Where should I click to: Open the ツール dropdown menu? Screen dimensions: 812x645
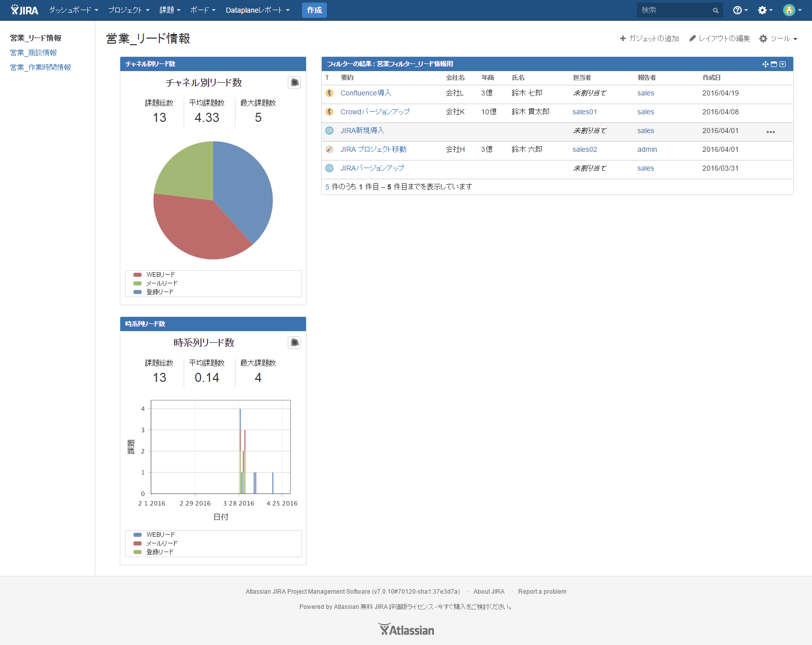[778, 39]
